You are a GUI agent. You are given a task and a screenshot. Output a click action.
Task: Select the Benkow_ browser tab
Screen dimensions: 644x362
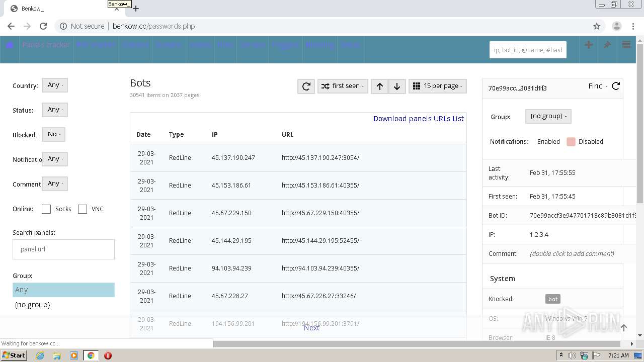coord(64,9)
